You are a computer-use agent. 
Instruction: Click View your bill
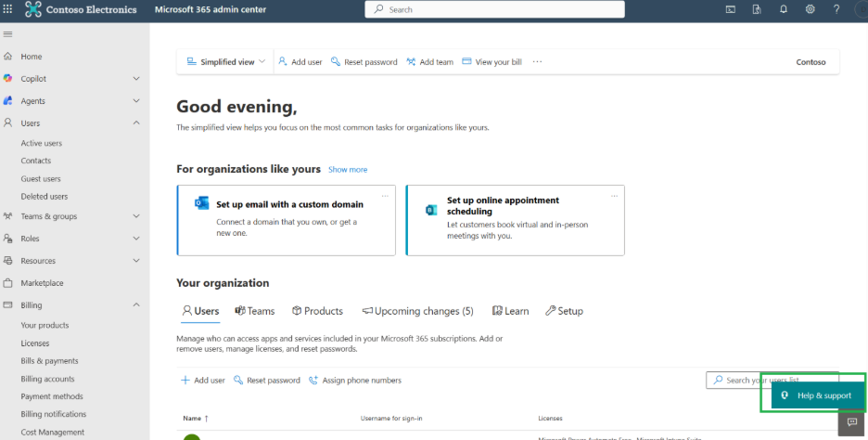(492, 62)
